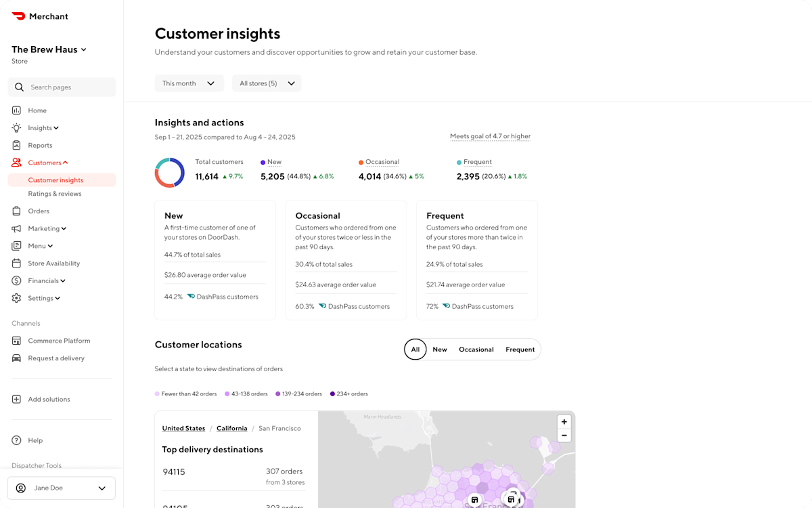Image resolution: width=812 pixels, height=508 pixels.
Task: Select the New customer location filter
Action: [x=440, y=350]
